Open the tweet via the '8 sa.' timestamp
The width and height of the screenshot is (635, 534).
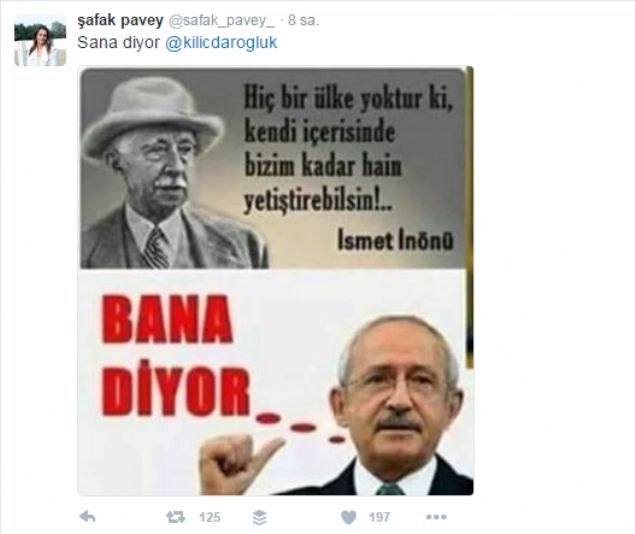point(303,21)
